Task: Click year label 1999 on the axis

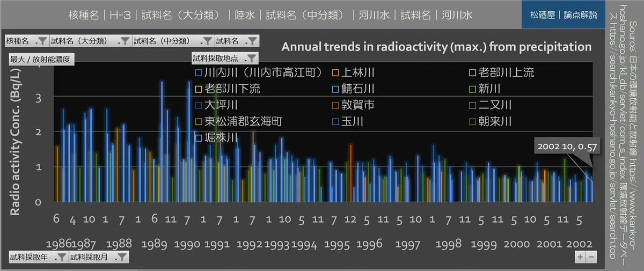Action: pyautogui.click(x=484, y=245)
